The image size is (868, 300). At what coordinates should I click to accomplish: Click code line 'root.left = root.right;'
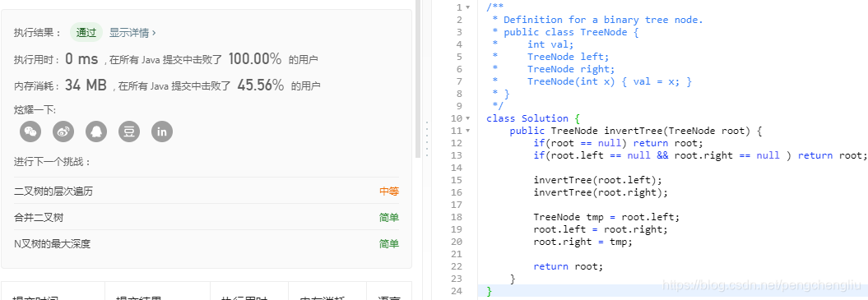pyautogui.click(x=601, y=229)
